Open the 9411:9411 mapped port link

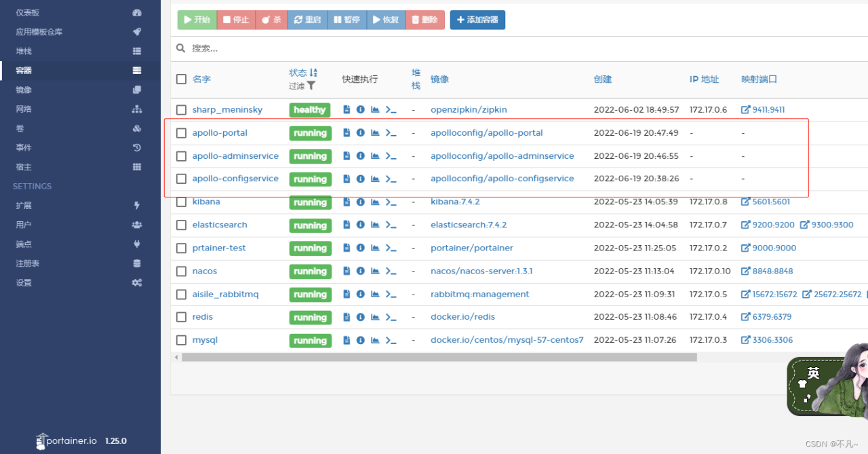(x=763, y=109)
